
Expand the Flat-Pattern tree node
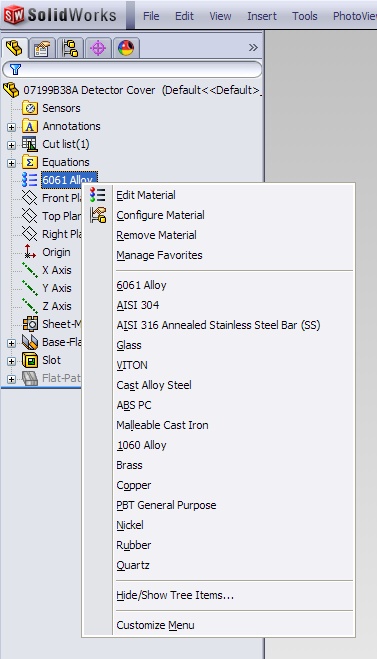[11, 379]
